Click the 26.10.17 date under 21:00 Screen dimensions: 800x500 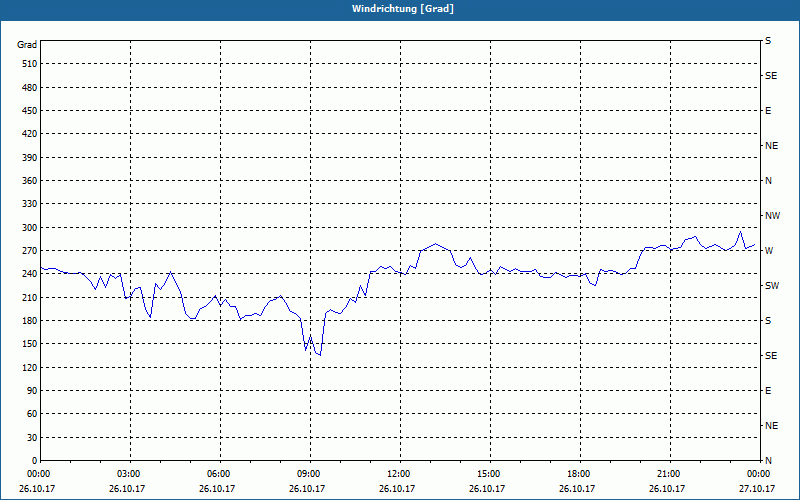click(x=667, y=488)
